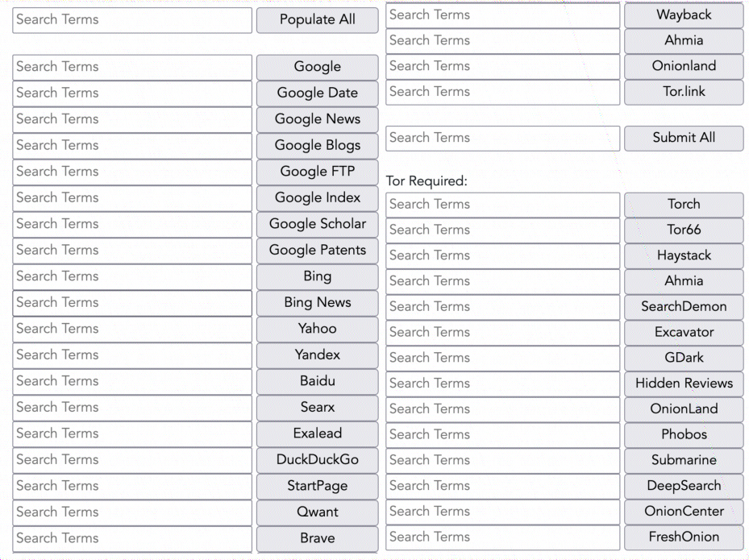The height and width of the screenshot is (560, 749).
Task: Click the text field beside Google FTP
Action: pyautogui.click(x=132, y=172)
